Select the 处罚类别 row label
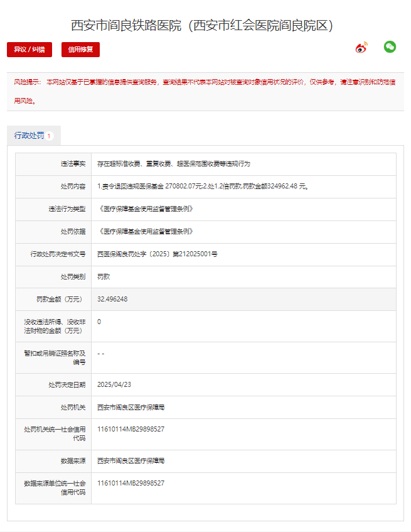Screen dimensions: 411x532 73,277
